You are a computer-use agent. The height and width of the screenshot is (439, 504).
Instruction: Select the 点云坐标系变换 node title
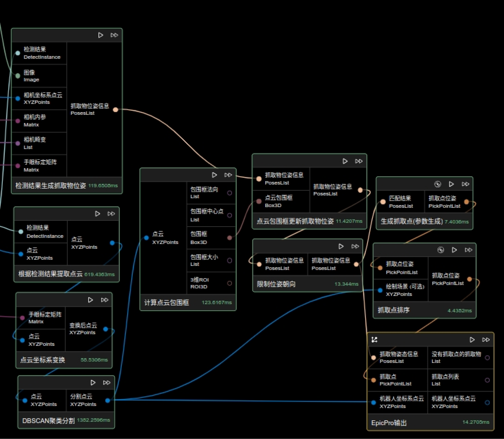tap(43, 360)
